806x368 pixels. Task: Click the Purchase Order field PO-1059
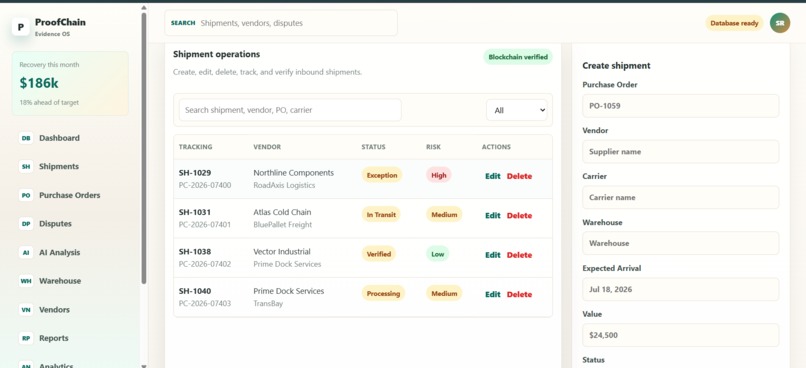coord(681,106)
